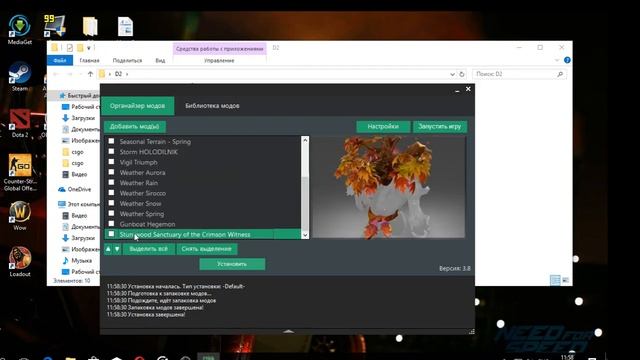The height and width of the screenshot is (360, 640).
Task: Click the Установить button
Action: 232,264
